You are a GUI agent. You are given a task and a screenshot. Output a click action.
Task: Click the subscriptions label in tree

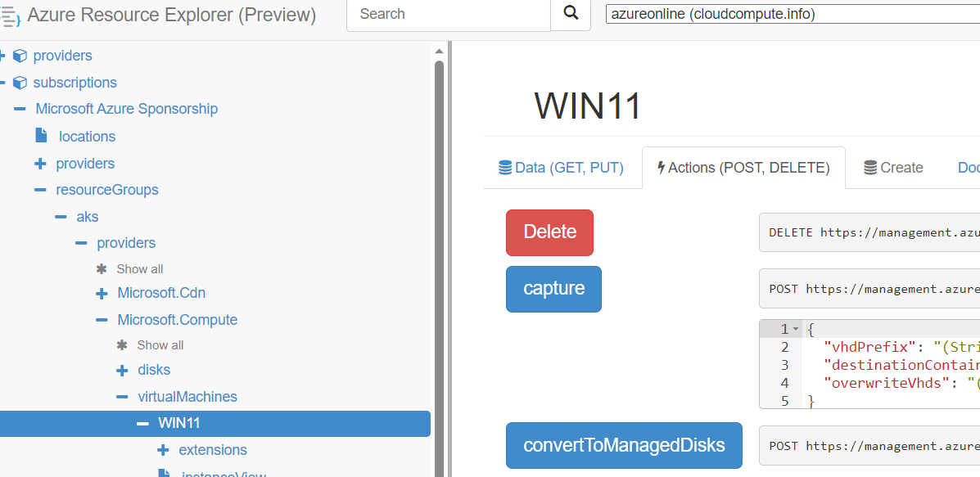point(75,83)
